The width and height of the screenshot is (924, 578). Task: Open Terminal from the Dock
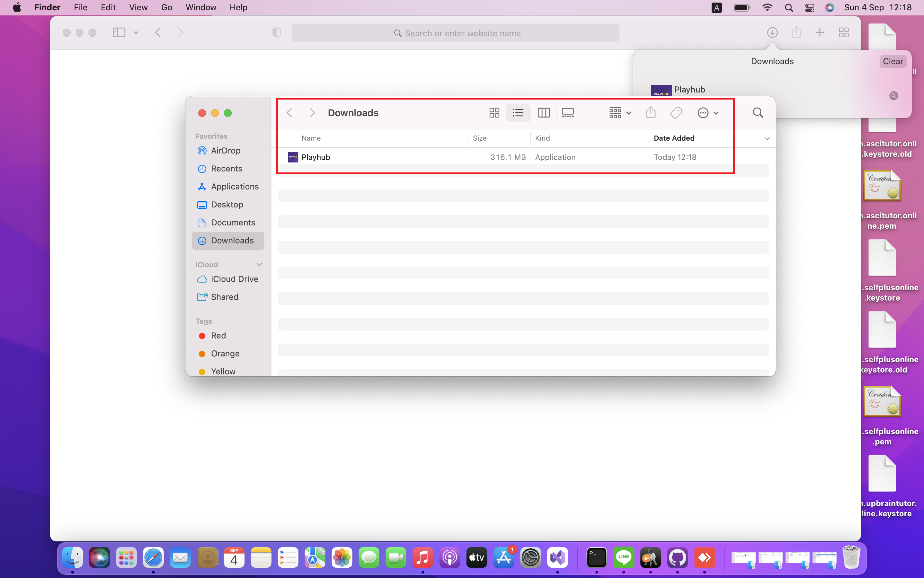[596, 558]
